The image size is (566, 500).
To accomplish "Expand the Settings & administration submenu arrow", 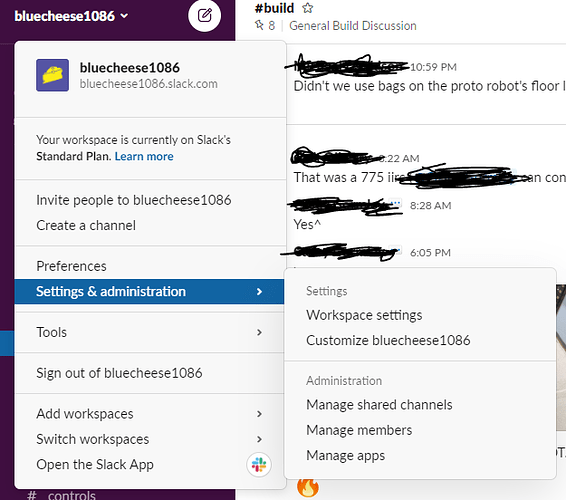I will coord(259,291).
